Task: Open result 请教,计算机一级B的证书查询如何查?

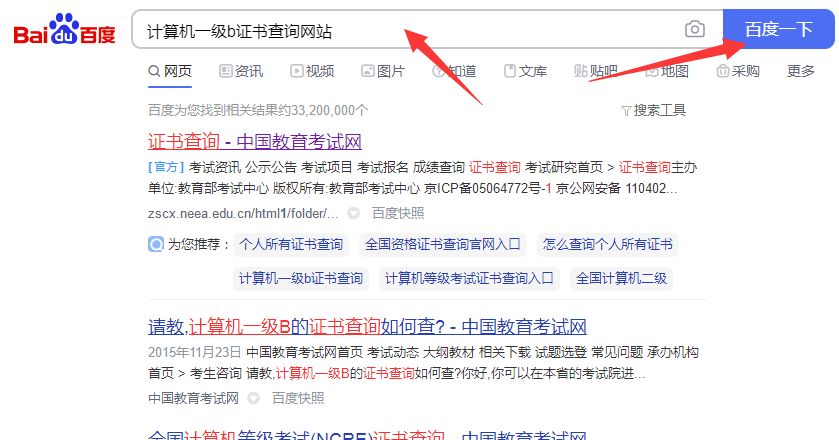Action: (x=367, y=327)
